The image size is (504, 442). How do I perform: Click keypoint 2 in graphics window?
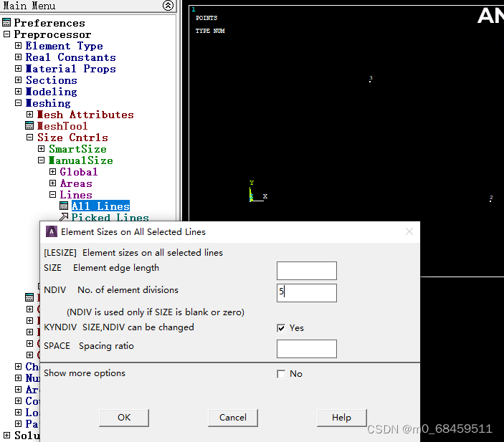coord(490,201)
